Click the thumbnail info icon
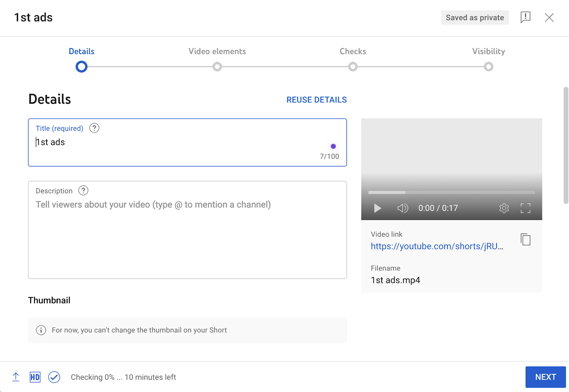This screenshot has width=569, height=392. coord(41,330)
